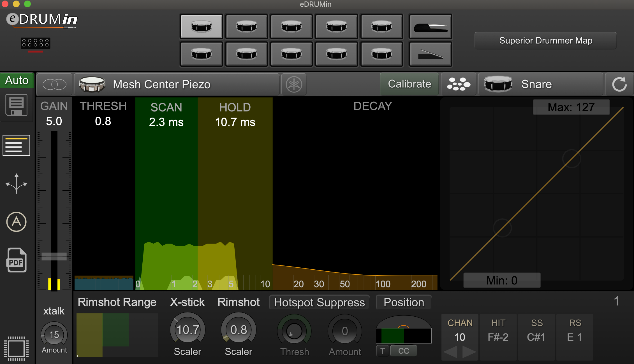Click the Max: 127 velocity field
634x364 pixels.
[x=571, y=107]
